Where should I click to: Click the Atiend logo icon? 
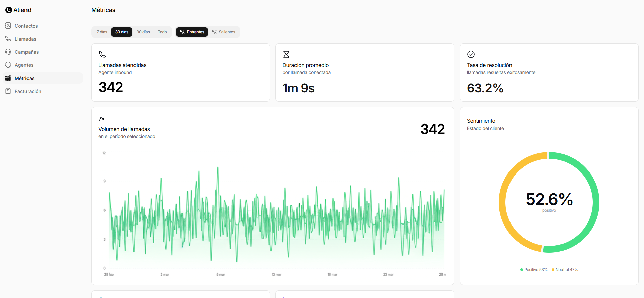[9, 10]
